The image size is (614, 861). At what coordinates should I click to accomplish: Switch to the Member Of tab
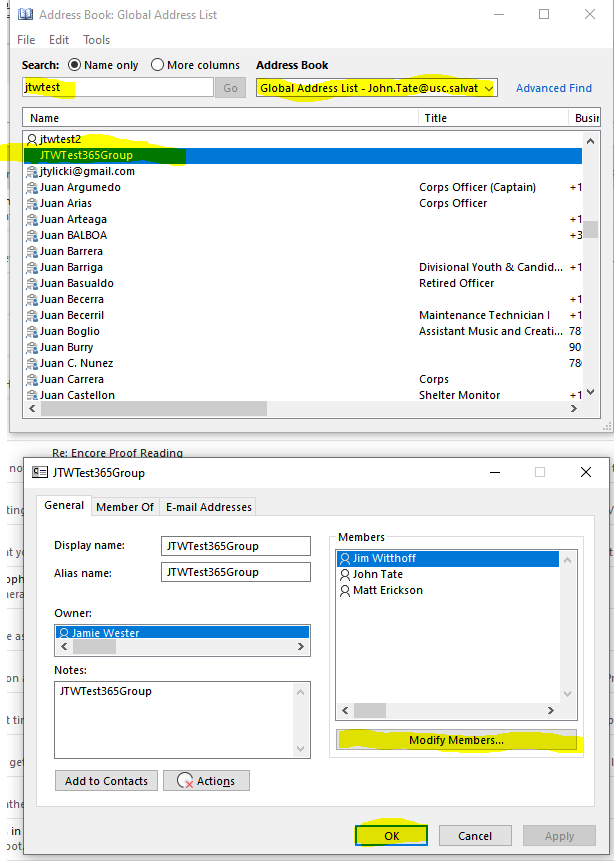tap(125, 507)
